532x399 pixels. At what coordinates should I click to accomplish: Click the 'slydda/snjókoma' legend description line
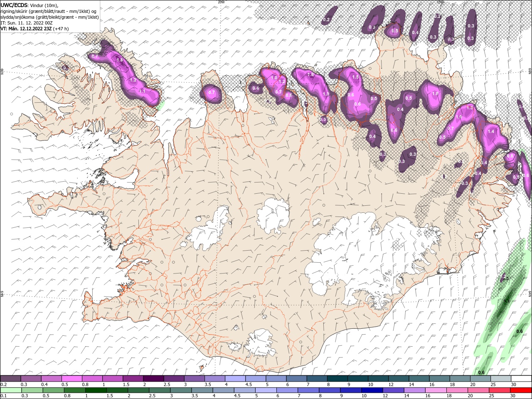point(49,17)
